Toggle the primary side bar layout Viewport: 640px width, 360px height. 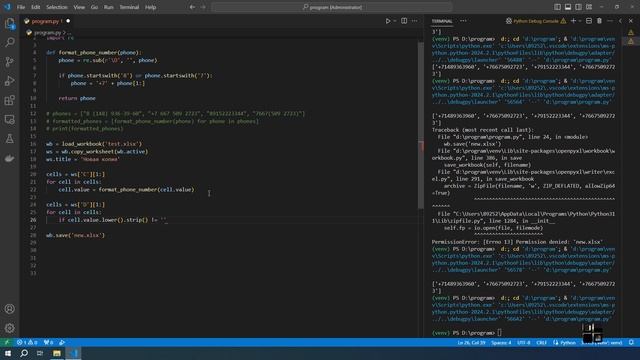(x=558, y=7)
